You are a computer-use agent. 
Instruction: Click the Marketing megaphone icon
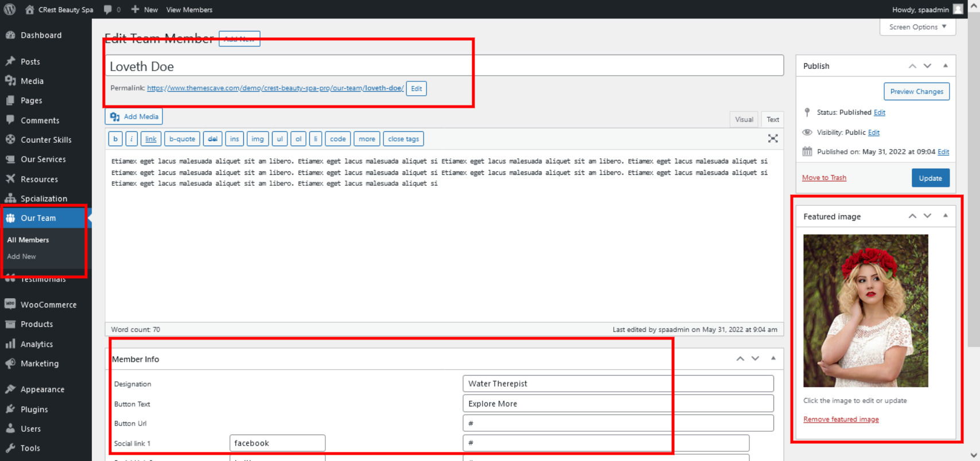tap(10, 364)
